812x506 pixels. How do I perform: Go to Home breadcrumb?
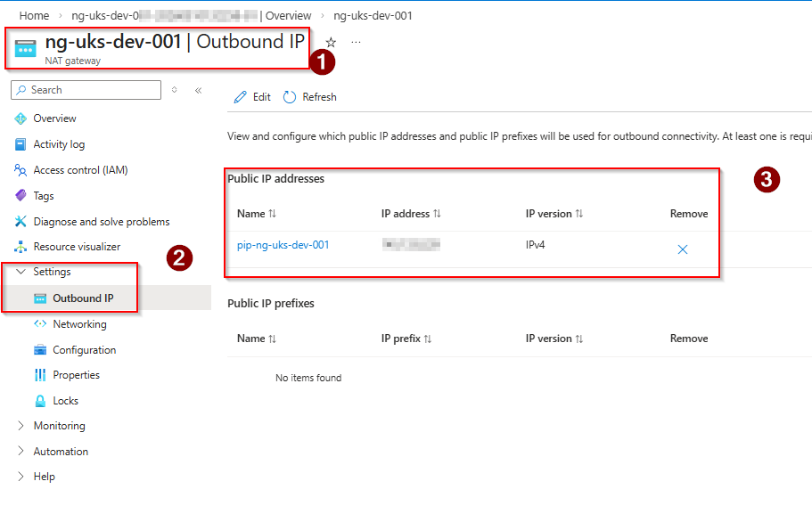pyautogui.click(x=34, y=15)
